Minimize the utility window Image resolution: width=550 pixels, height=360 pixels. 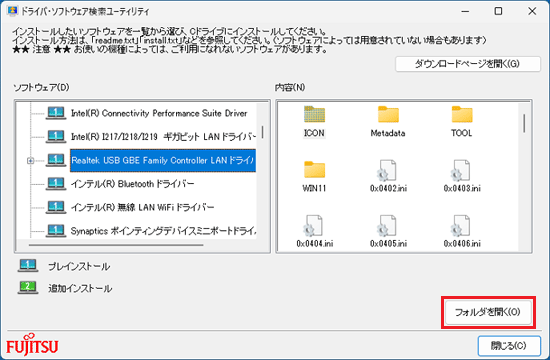(465, 11)
